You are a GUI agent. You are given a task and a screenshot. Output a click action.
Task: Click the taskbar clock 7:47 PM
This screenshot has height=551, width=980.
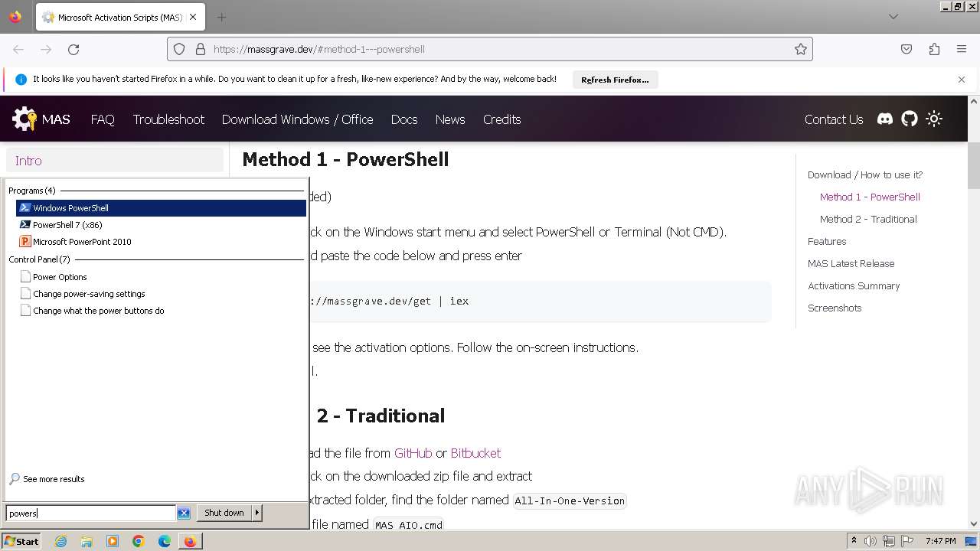[940, 541]
